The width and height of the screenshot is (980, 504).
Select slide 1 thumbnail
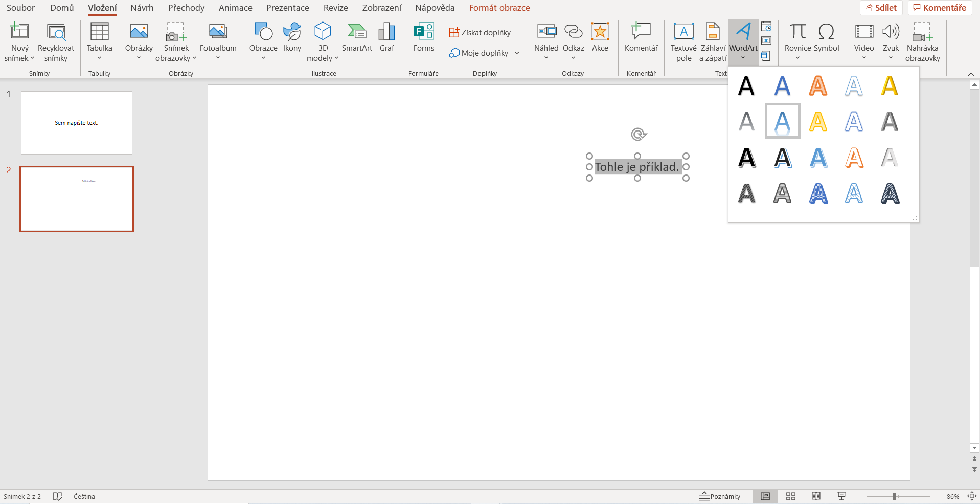tap(76, 122)
